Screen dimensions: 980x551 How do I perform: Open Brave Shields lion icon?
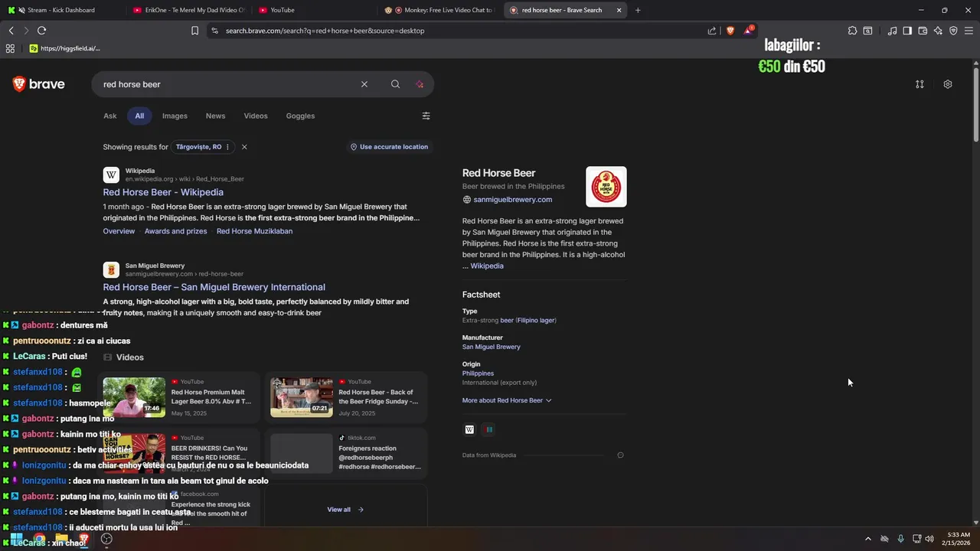coord(730,31)
